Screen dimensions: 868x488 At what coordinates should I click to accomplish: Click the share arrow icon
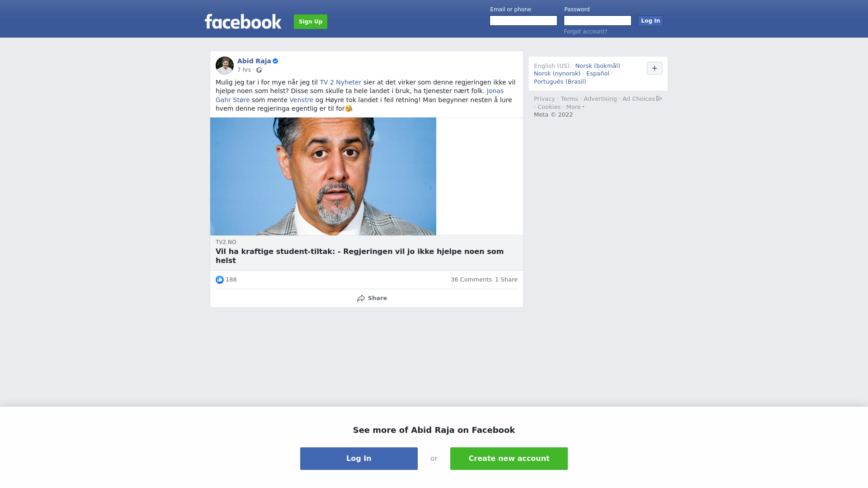pos(361,298)
